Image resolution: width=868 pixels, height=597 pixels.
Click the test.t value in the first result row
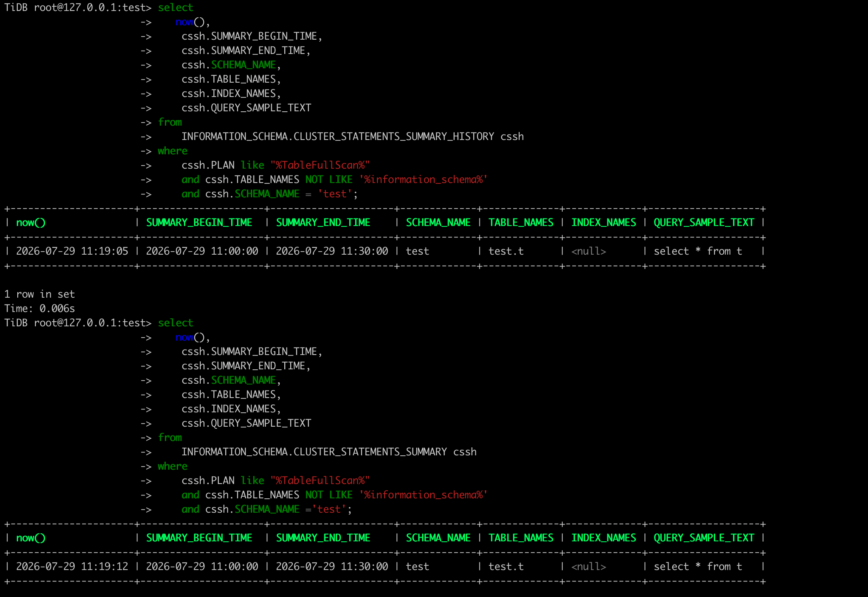(x=506, y=251)
